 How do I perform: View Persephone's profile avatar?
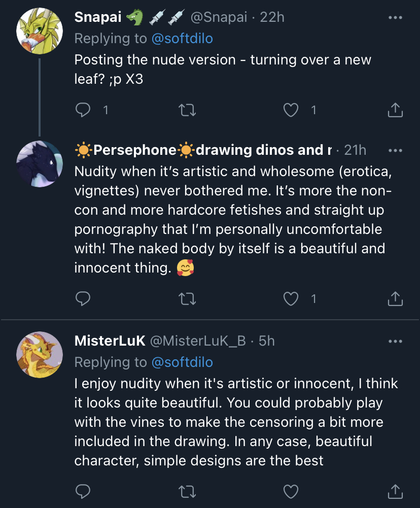coord(40,163)
